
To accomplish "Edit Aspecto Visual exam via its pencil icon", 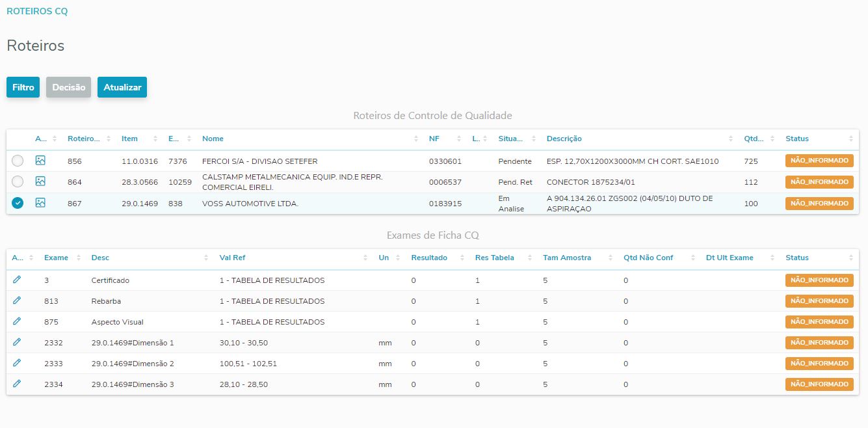I will [18, 321].
